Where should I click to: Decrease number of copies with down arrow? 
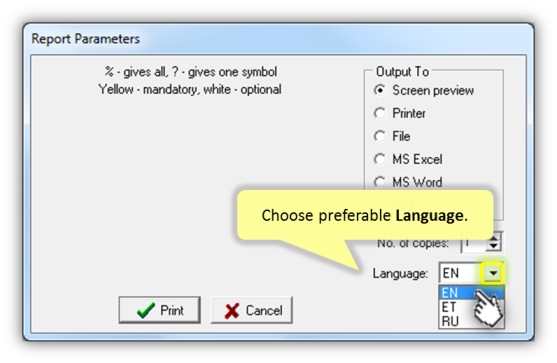[x=493, y=246]
